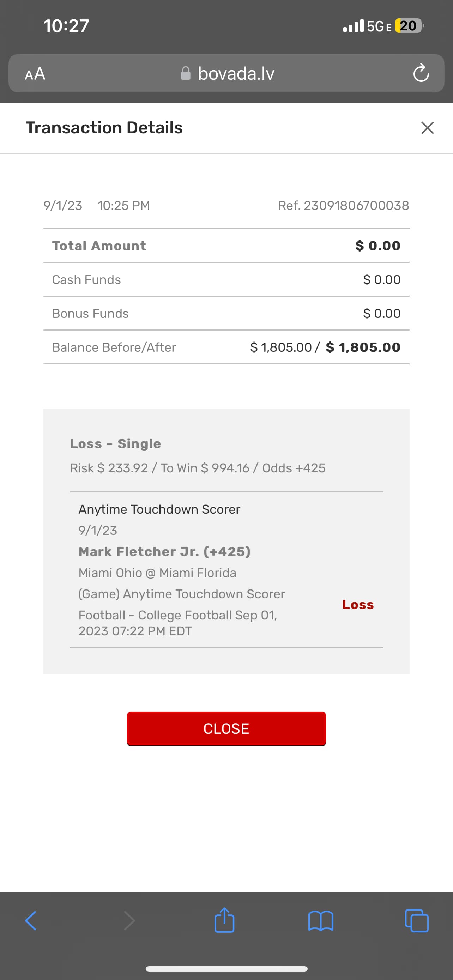Tap the padlock icon in address bar
This screenshot has height=980, width=453.
[x=186, y=73]
